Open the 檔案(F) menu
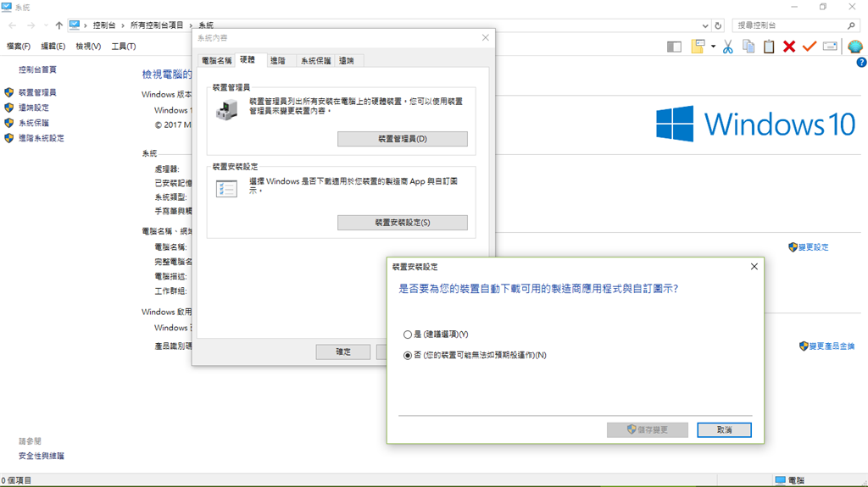The height and width of the screenshot is (487, 868). [19, 47]
